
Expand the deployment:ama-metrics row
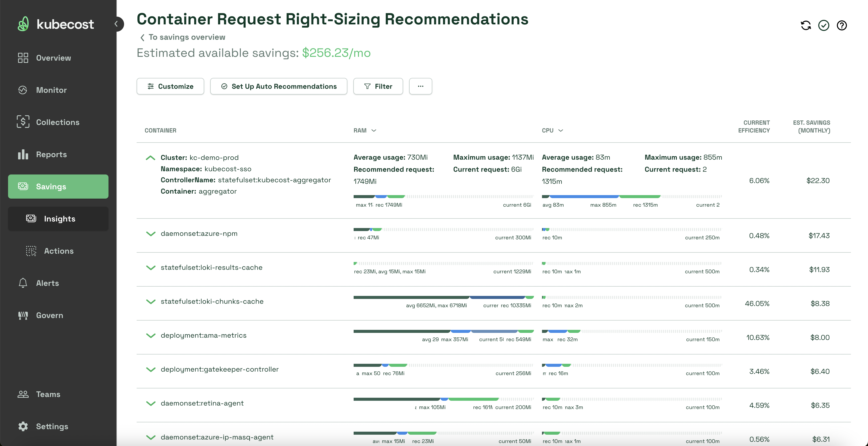click(151, 335)
